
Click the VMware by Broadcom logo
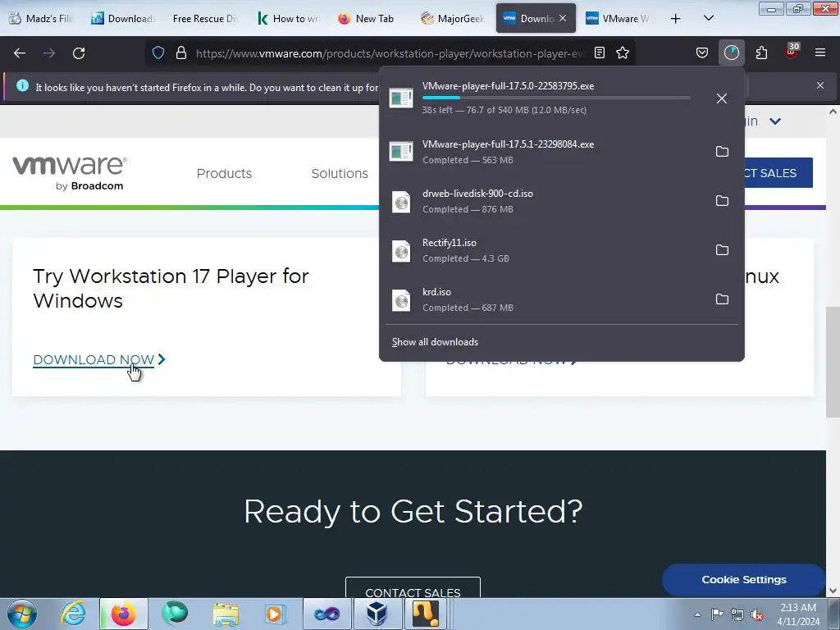click(70, 173)
